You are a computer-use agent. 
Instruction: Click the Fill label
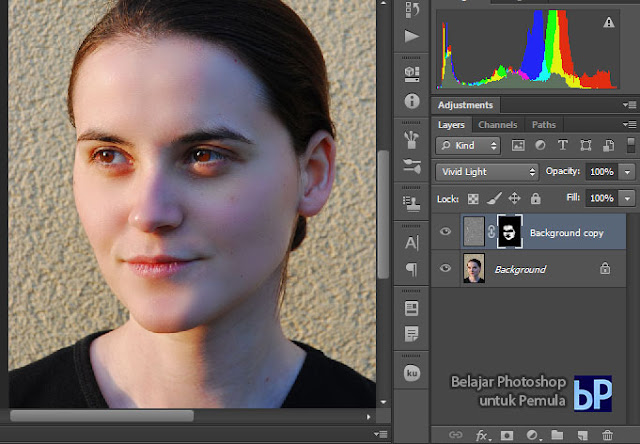573,198
